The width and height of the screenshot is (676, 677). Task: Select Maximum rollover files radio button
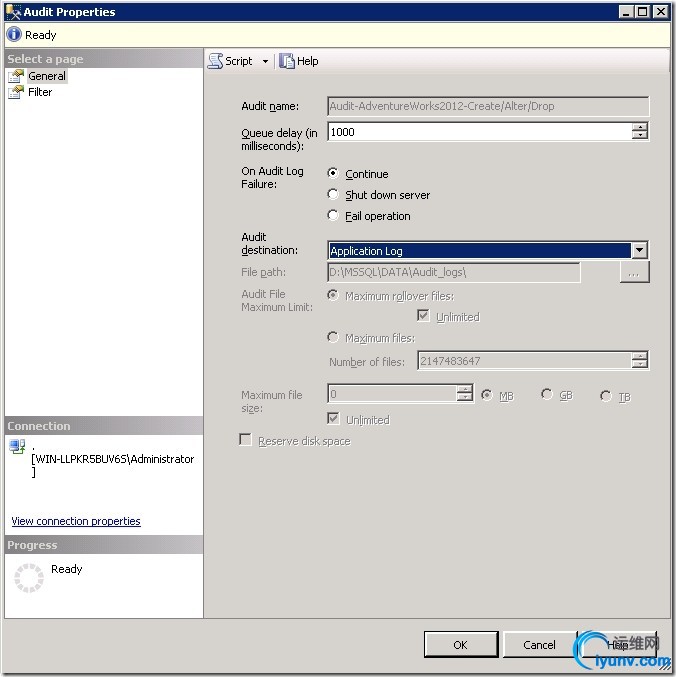click(332, 295)
